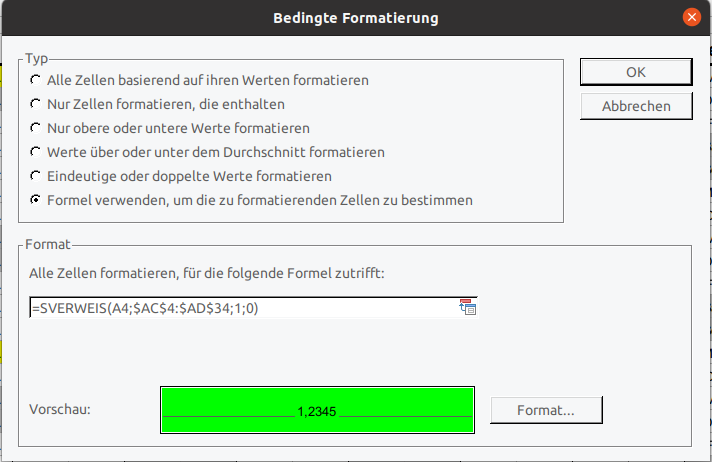Click the 'Typ' group heading
The height and width of the screenshot is (462, 712).
tap(37, 58)
